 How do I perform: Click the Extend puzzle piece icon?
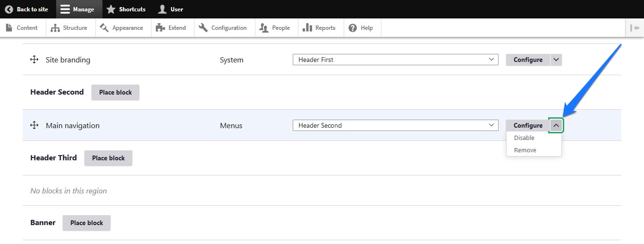pos(161,27)
